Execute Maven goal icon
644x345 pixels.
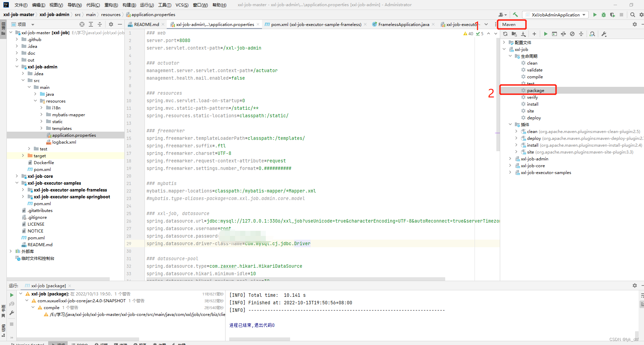click(x=554, y=34)
